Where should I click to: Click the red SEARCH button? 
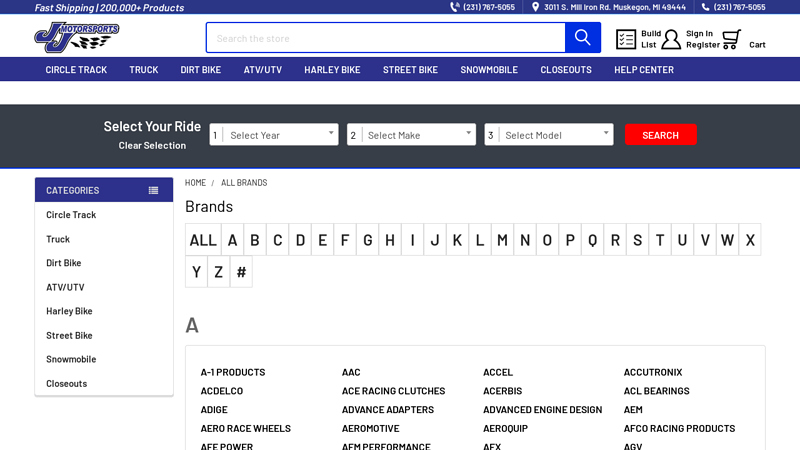click(x=661, y=135)
